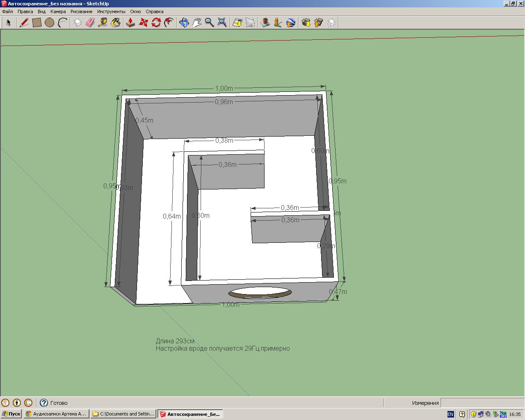Viewport: 525px width, 420px height.
Task: Expand the Инструменты menu
Action: point(111,11)
